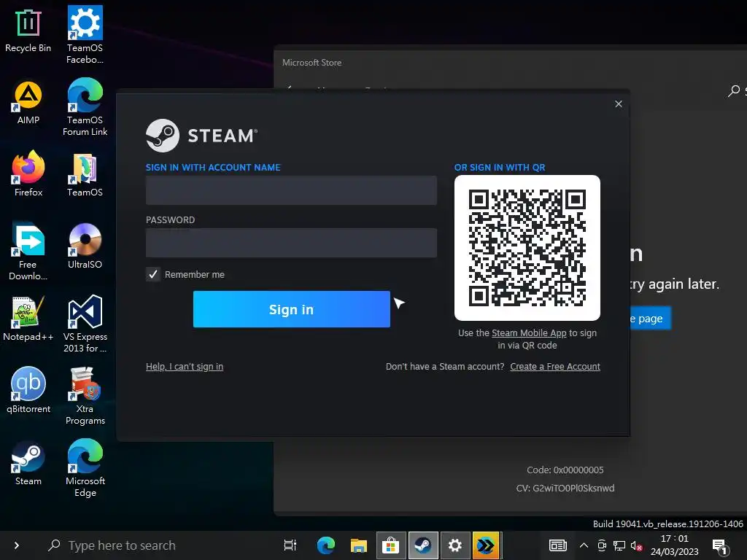747x560 pixels.
Task: Open the Create a Free Account link
Action: [x=555, y=366]
